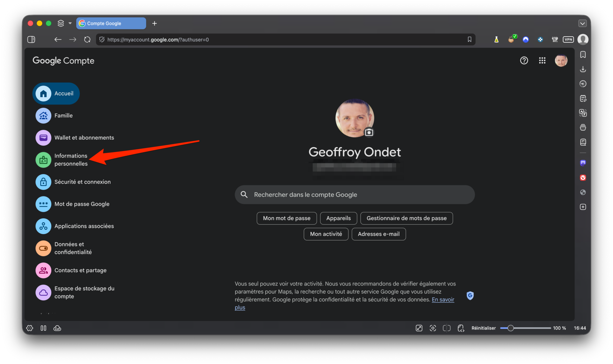Toggle the VPN button
The height and width of the screenshot is (364, 613).
click(x=568, y=40)
